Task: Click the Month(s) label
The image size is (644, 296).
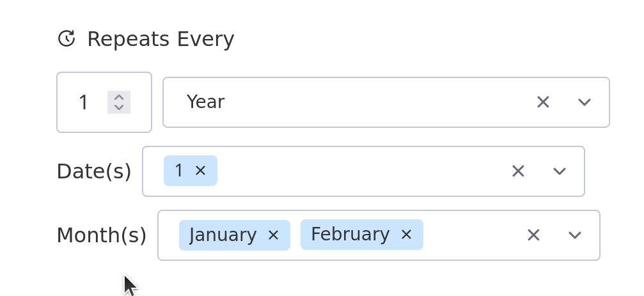Action: point(102,235)
